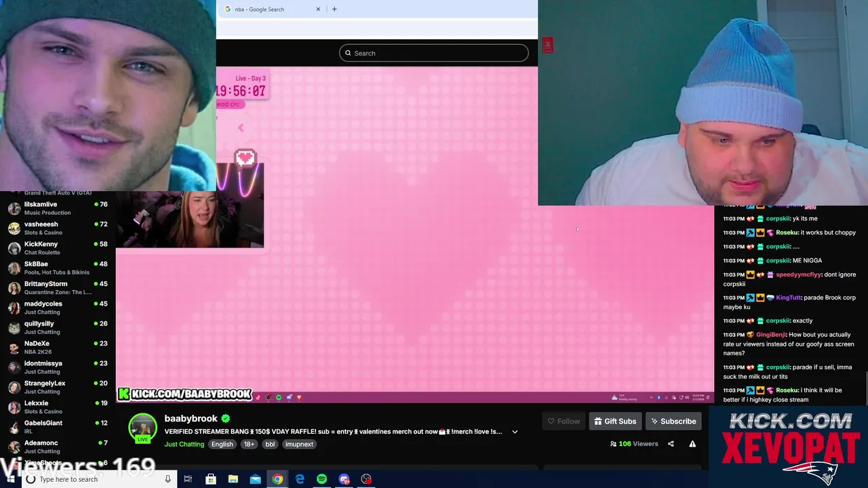
Task: Close the nba Google Search tab
Action: coord(318,9)
